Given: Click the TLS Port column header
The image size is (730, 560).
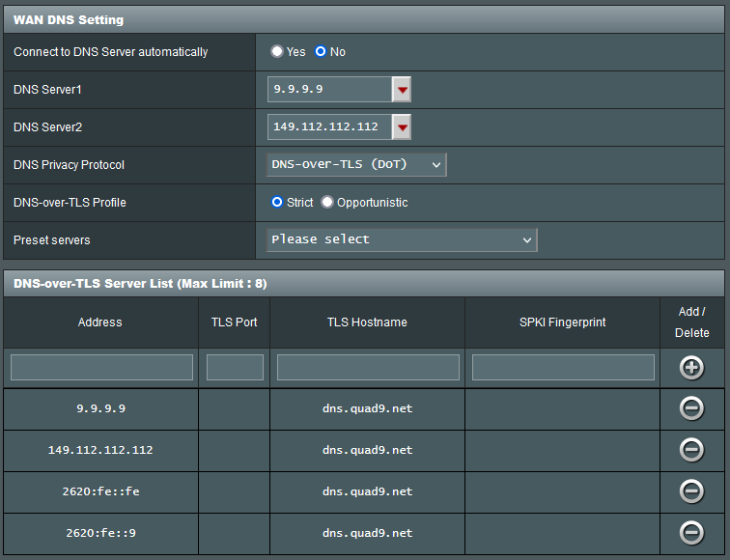Looking at the screenshot, I should click(235, 322).
